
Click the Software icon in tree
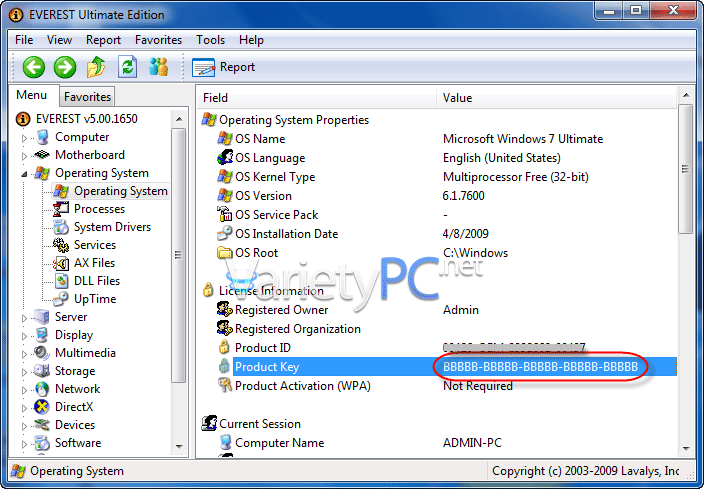pos(42,443)
